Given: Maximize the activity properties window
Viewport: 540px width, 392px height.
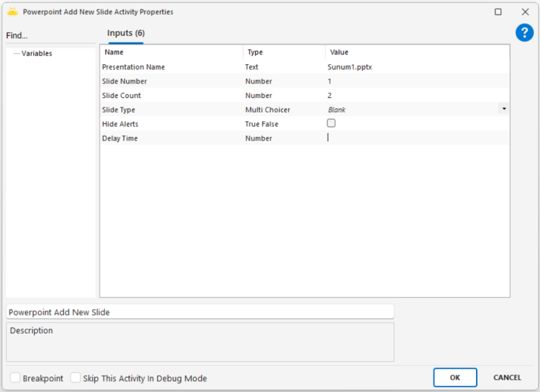Looking at the screenshot, I should (x=498, y=12).
